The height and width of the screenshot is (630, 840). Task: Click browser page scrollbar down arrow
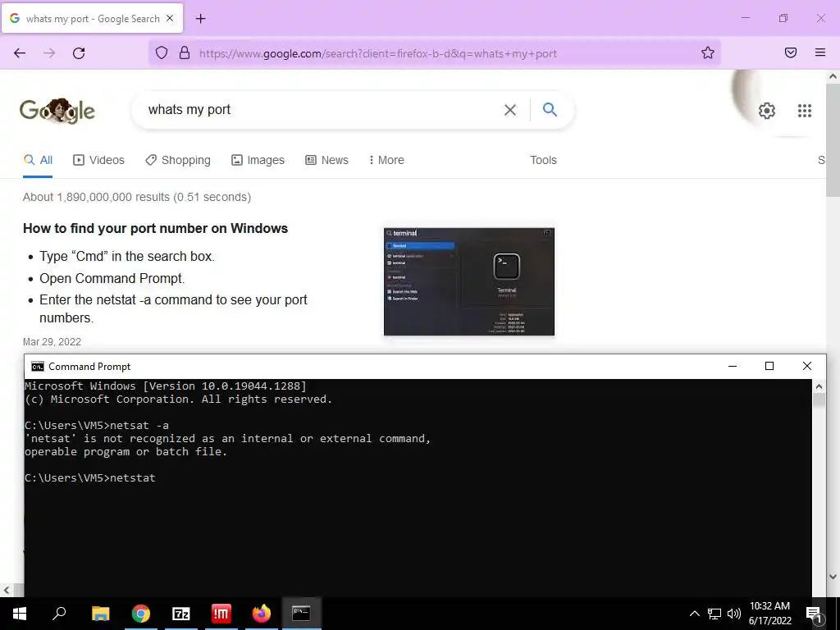pyautogui.click(x=833, y=577)
